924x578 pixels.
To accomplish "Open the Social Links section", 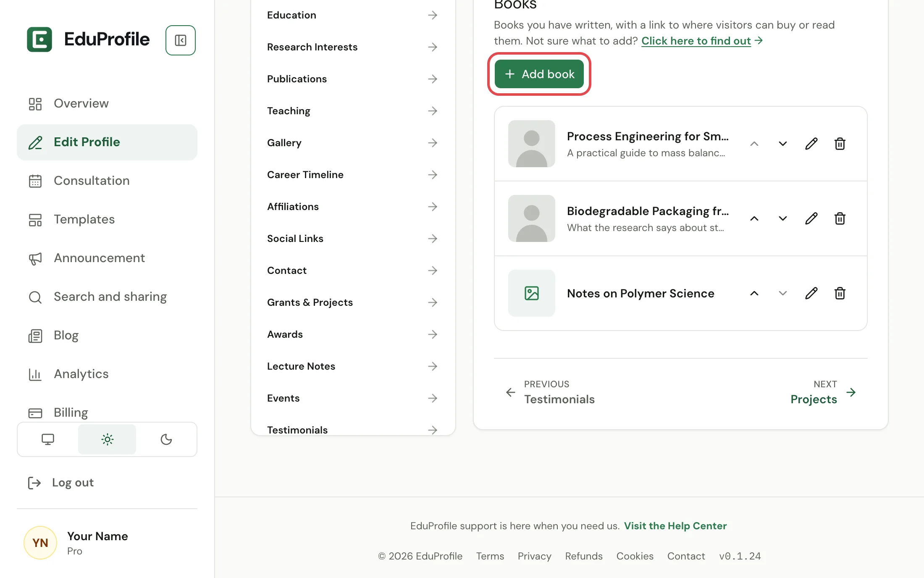I will pos(352,239).
